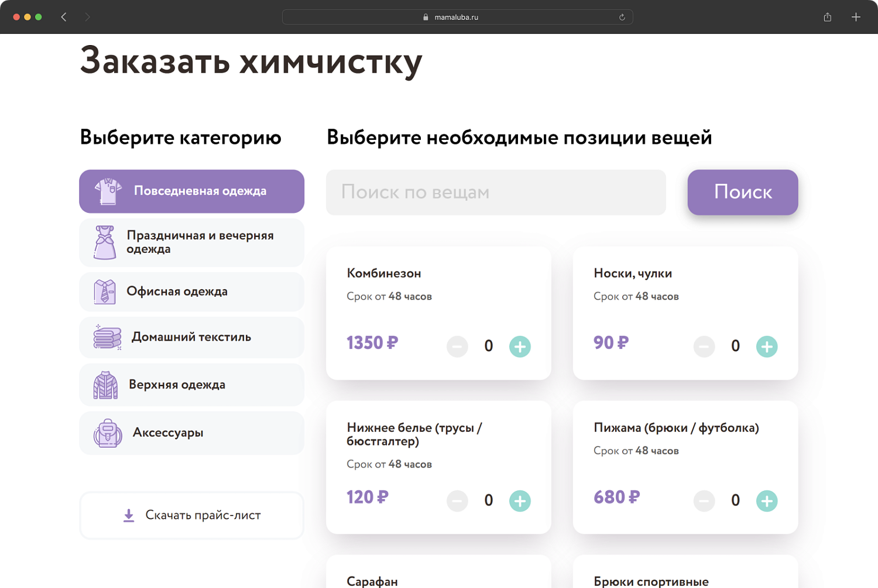Click the back navigation arrow

64,17
